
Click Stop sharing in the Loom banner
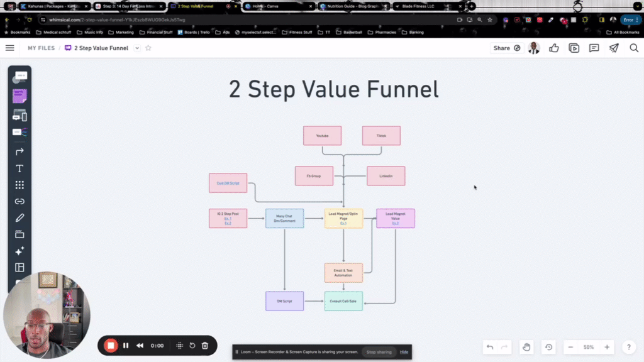pyautogui.click(x=379, y=352)
